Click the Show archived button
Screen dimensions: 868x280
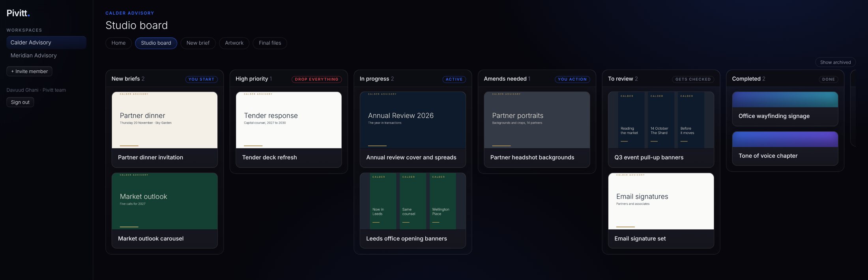[835, 62]
